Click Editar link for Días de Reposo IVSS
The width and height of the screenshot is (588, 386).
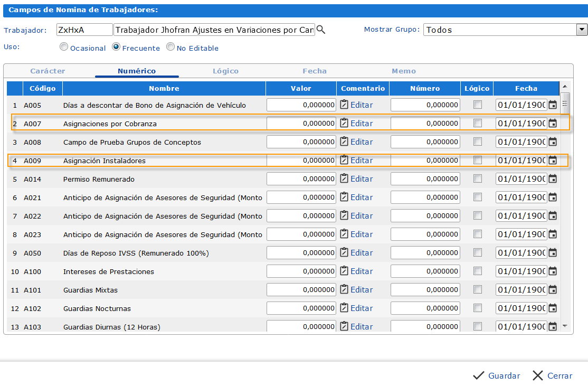[362, 253]
